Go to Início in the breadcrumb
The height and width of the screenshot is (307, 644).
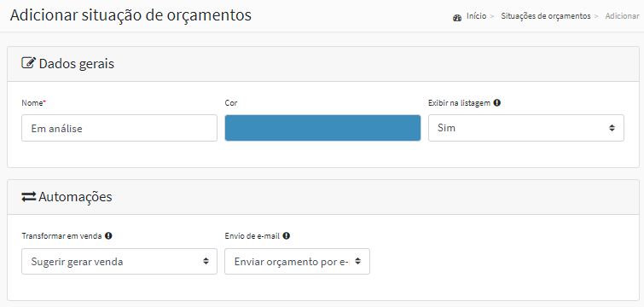477,16
